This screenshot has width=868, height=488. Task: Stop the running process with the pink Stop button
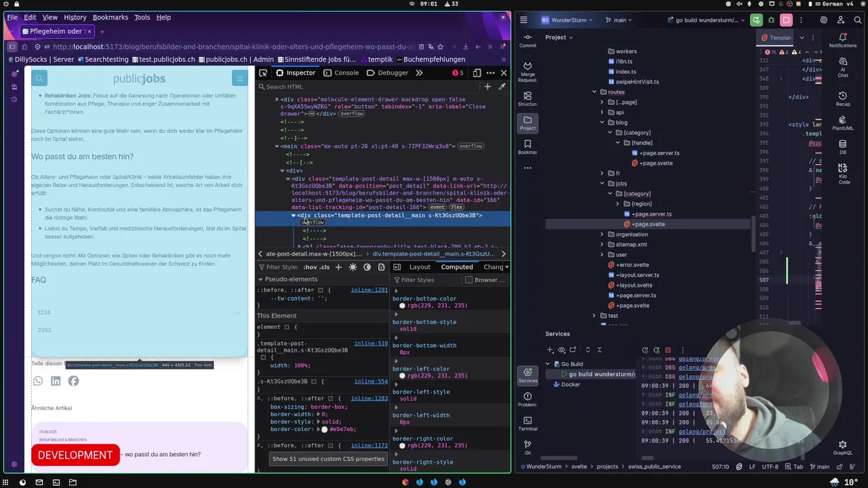786,20
